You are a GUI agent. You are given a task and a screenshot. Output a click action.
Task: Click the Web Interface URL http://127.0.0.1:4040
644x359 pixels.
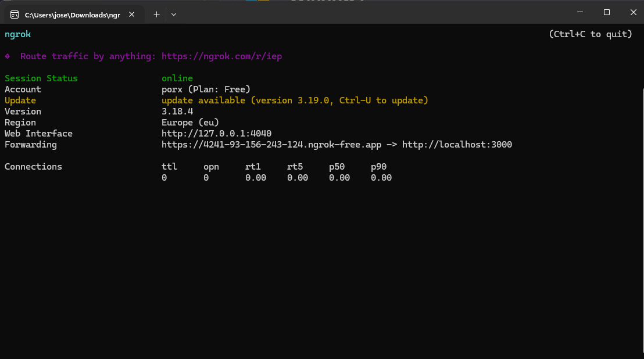[216, 134]
